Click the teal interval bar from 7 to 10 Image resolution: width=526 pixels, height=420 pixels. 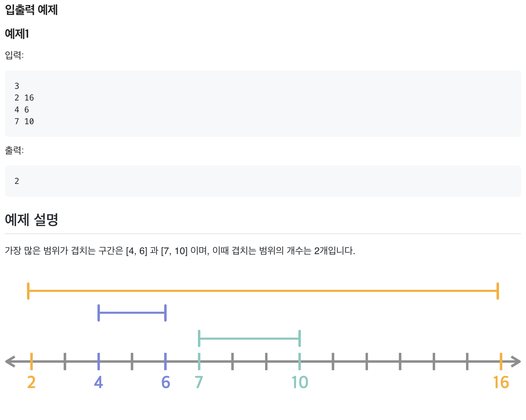coord(249,338)
